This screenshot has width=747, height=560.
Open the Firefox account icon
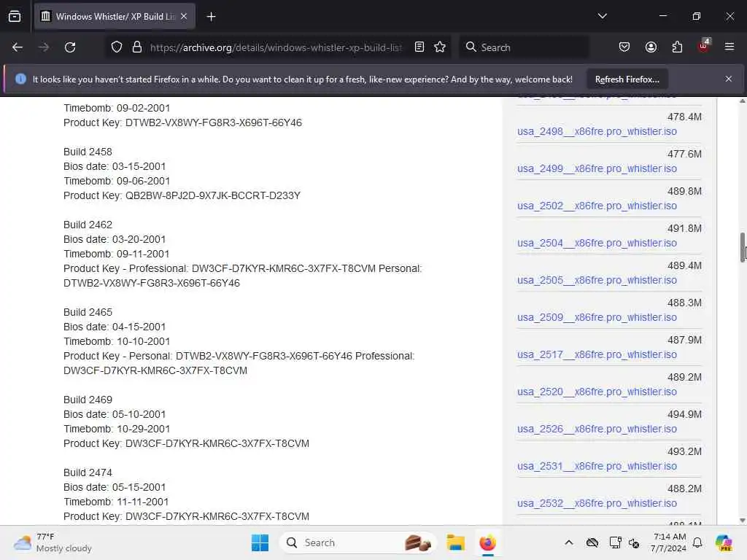(x=651, y=47)
